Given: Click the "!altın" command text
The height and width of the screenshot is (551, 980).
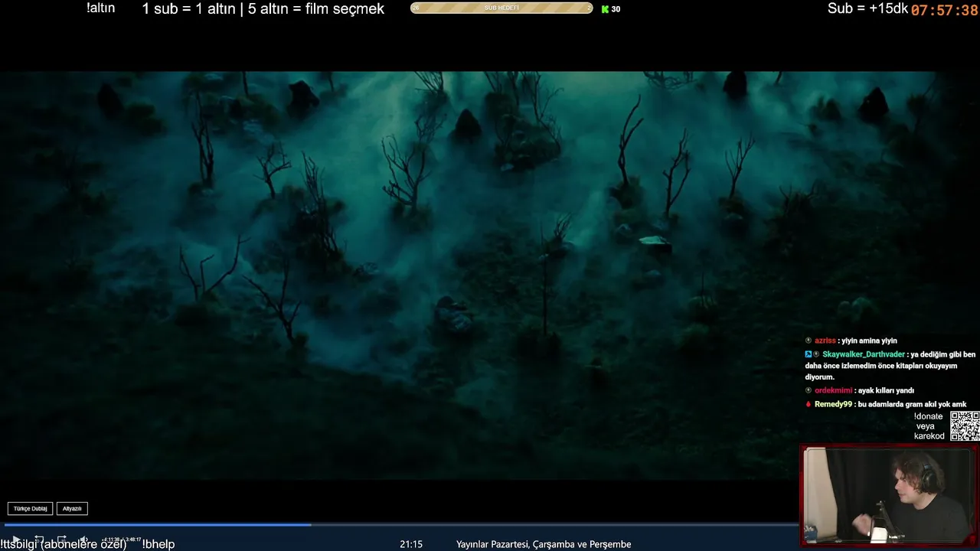Looking at the screenshot, I should point(101,8).
